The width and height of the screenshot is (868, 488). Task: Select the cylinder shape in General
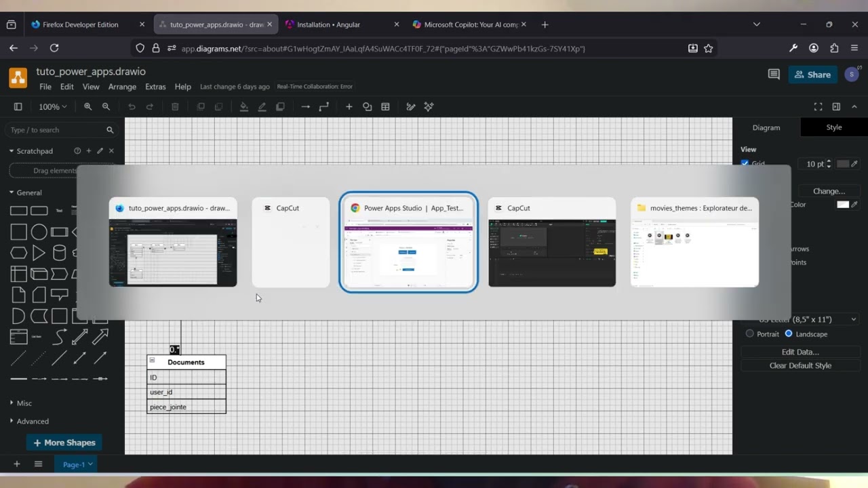pyautogui.click(x=60, y=253)
